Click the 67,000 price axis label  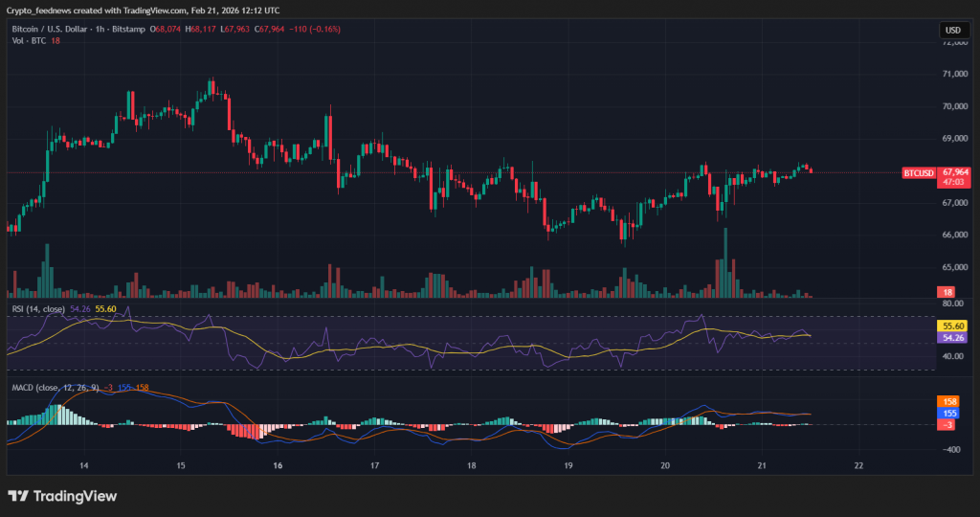point(955,203)
